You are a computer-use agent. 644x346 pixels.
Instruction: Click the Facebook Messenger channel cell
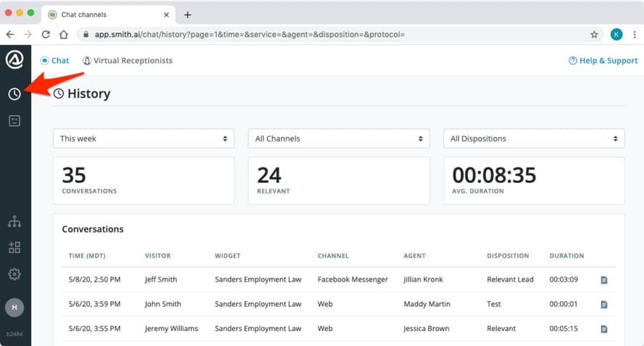tap(353, 280)
